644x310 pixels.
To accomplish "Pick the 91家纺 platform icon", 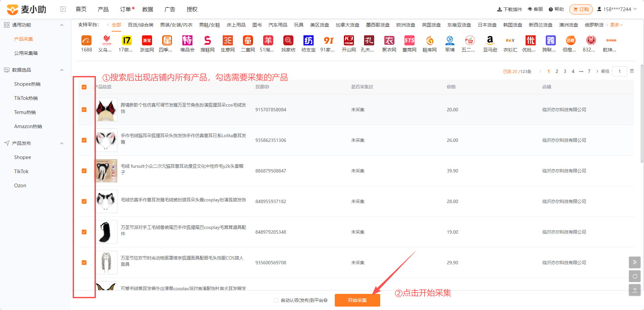I will (x=329, y=41).
